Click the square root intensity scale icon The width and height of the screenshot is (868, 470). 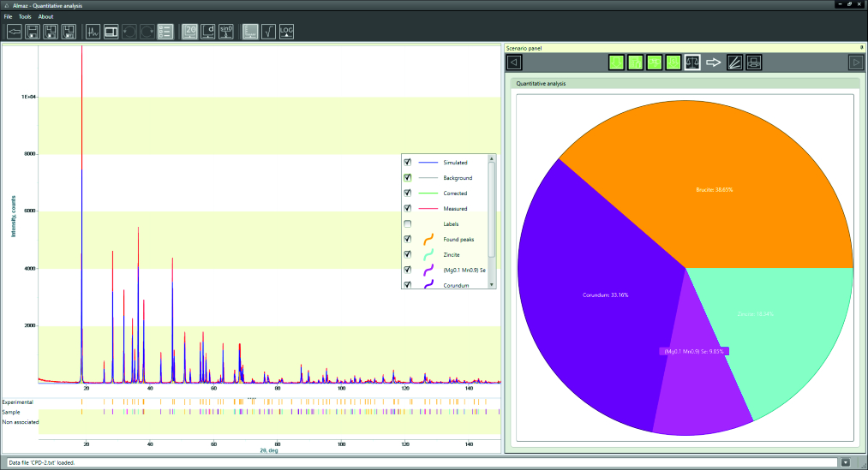(x=268, y=32)
